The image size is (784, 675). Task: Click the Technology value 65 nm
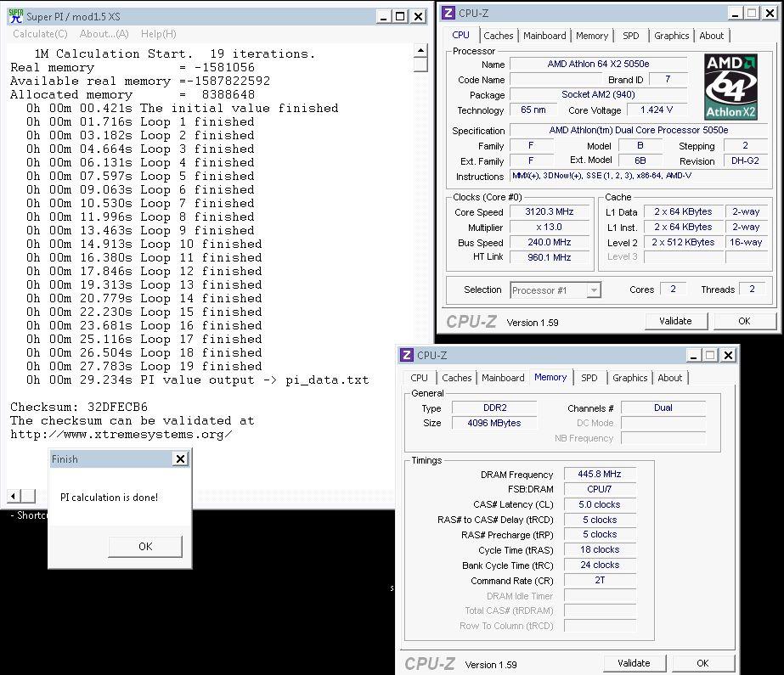[x=533, y=110]
